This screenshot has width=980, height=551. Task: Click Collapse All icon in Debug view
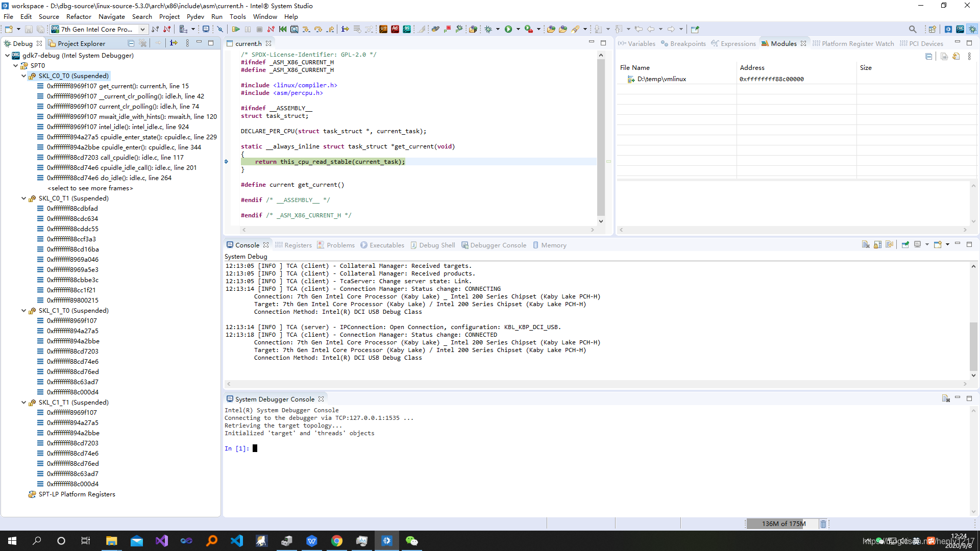131,43
